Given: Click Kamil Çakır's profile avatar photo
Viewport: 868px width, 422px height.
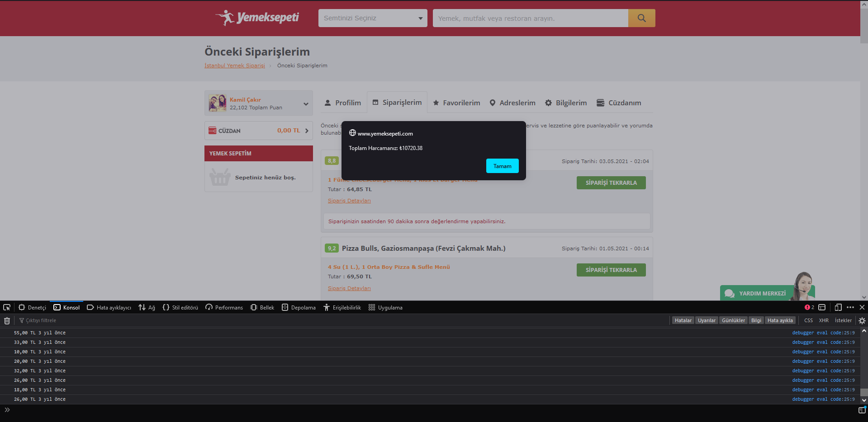Looking at the screenshot, I should 218,103.
